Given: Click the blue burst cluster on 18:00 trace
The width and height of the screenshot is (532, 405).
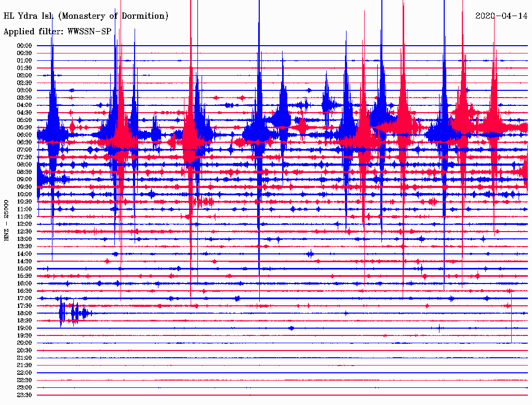Looking at the screenshot, I should 73,313.
